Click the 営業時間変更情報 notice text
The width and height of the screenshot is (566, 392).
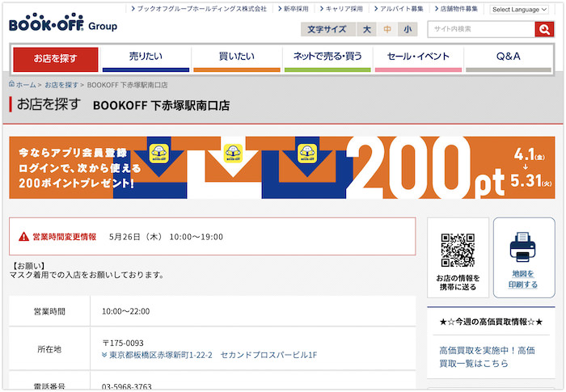coord(64,237)
